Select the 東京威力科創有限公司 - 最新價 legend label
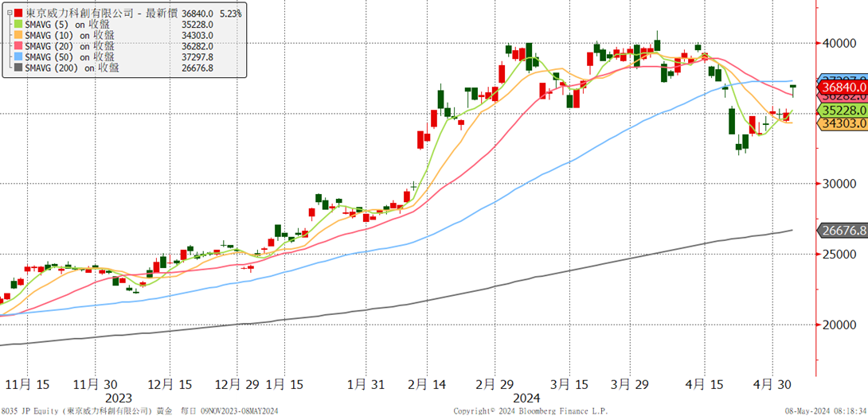This screenshot has height=416, width=868. [102, 13]
